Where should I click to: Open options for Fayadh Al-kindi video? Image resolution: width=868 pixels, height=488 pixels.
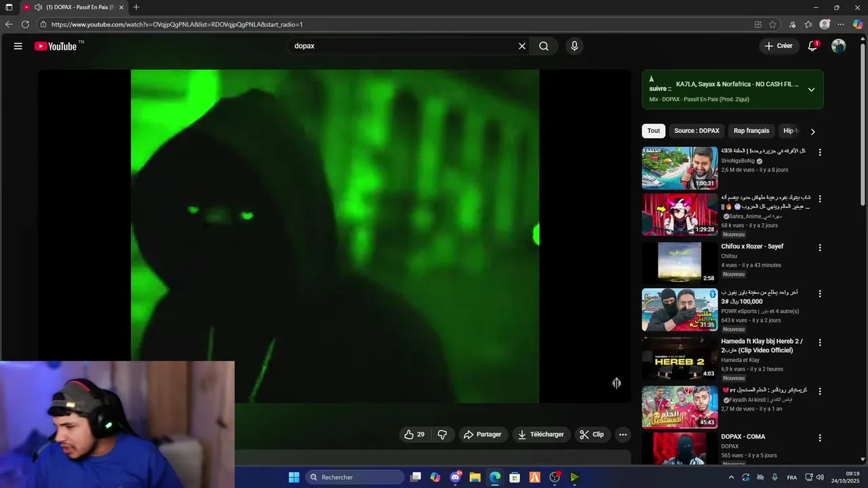pyautogui.click(x=820, y=392)
